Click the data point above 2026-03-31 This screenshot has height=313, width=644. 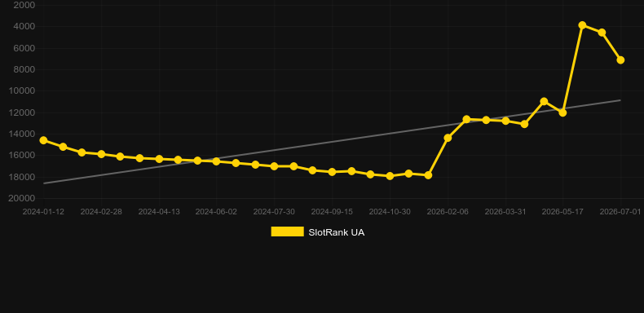505,121
